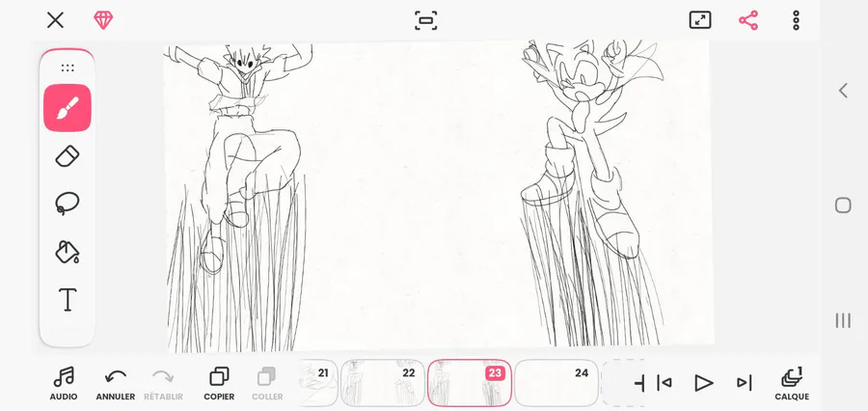Select the Text tool
Viewport: 868px width, 411px height.
pos(68,299)
